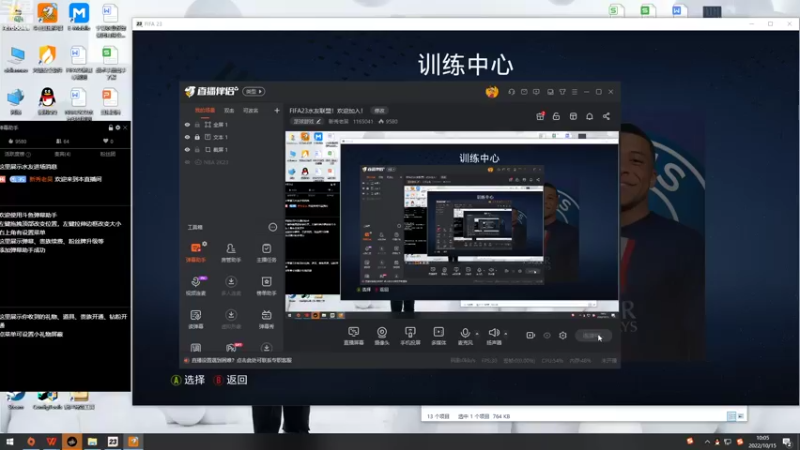Screen dimensions: 800x450
Task: Select the NBA 2K23 layer name
Action: pyautogui.click(x=216, y=162)
